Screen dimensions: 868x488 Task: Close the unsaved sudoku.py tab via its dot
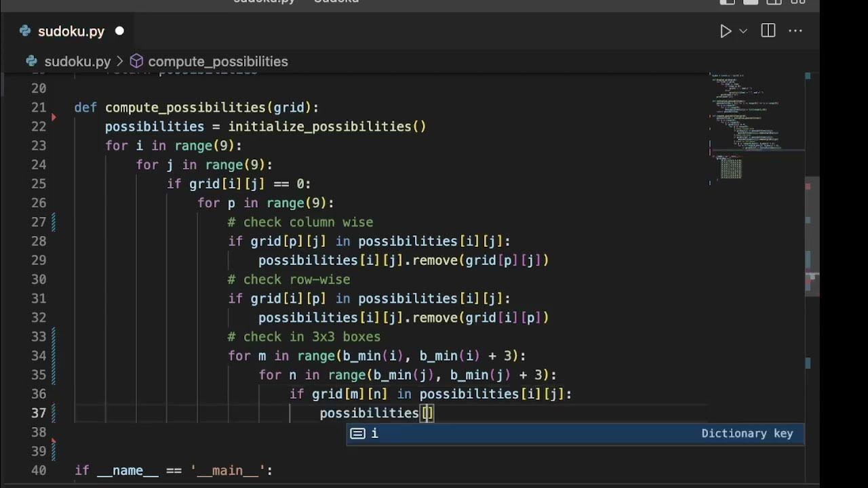(x=119, y=31)
